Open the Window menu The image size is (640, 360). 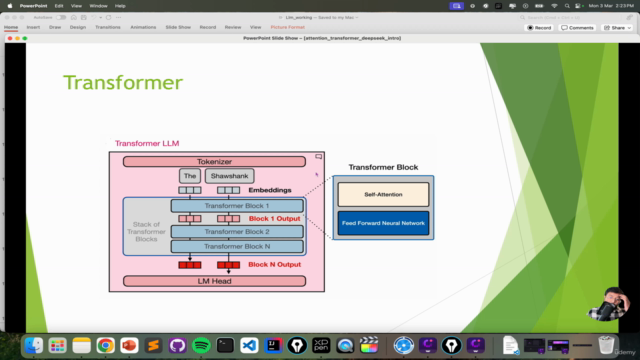click(x=98, y=6)
